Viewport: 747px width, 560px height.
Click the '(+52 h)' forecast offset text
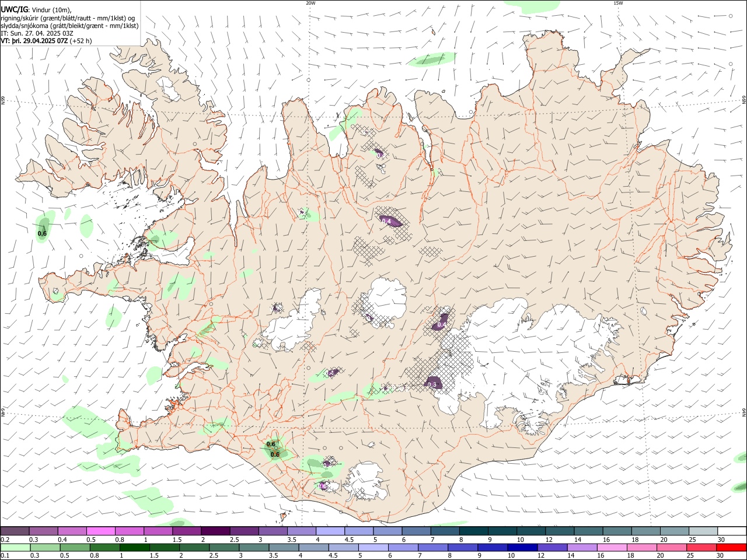pyautogui.click(x=81, y=41)
